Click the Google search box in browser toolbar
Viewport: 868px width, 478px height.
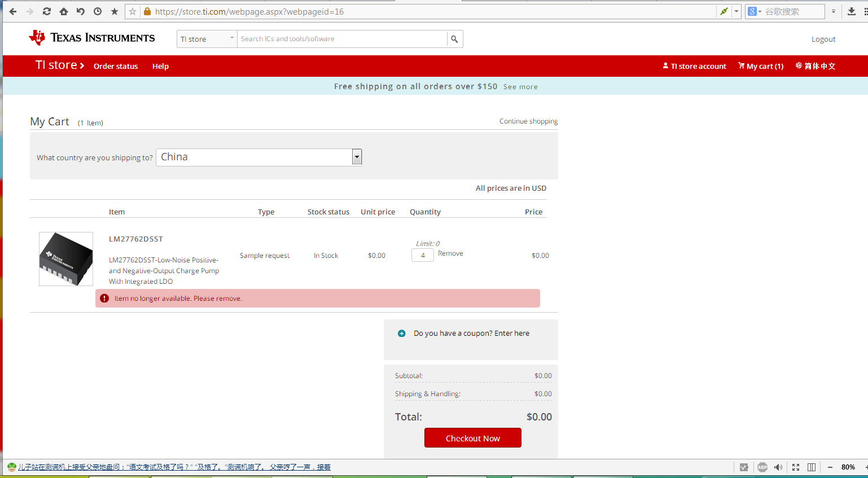tap(794, 11)
